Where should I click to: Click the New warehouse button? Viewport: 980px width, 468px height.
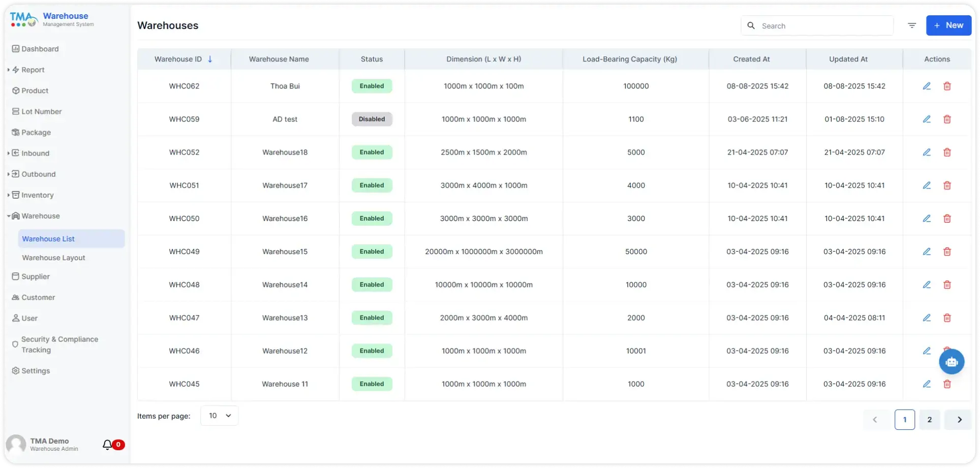click(x=948, y=25)
